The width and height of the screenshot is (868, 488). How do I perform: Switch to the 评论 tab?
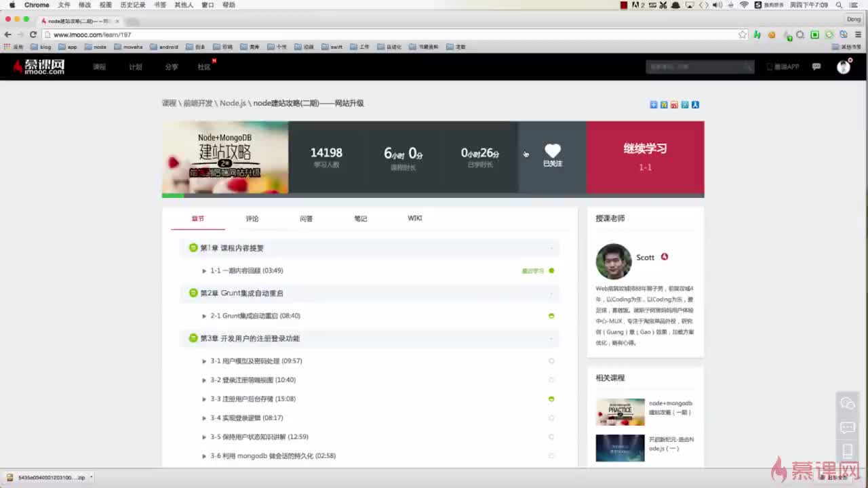[x=252, y=219]
